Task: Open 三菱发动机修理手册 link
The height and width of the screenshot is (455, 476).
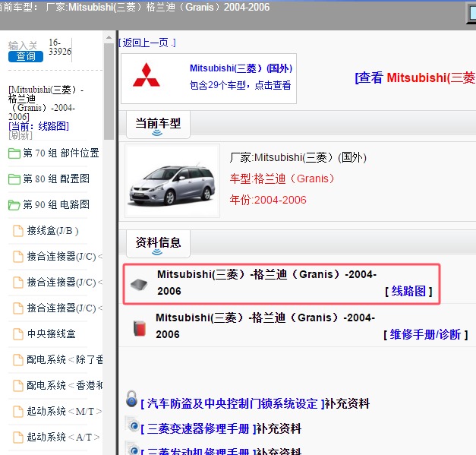Action: (x=199, y=451)
